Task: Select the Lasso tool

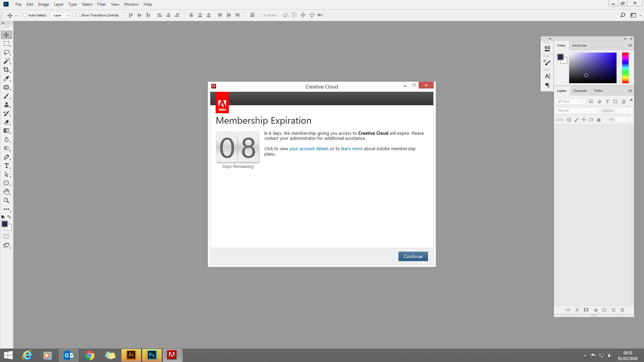Action: tap(6, 52)
